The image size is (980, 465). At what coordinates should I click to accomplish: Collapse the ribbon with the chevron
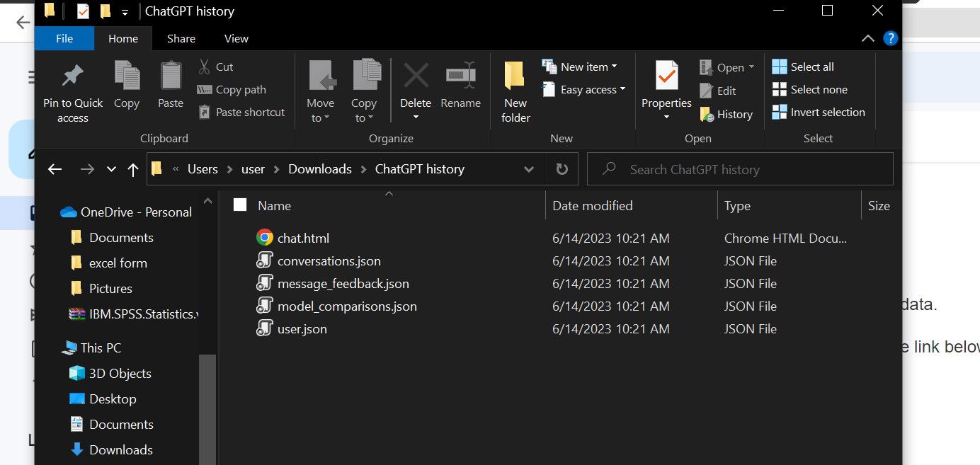point(868,39)
